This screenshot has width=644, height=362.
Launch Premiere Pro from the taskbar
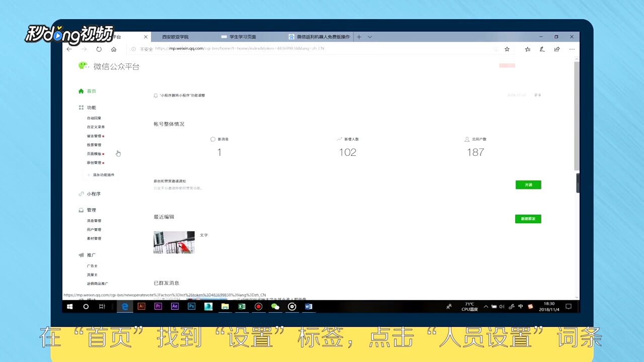(x=158, y=306)
